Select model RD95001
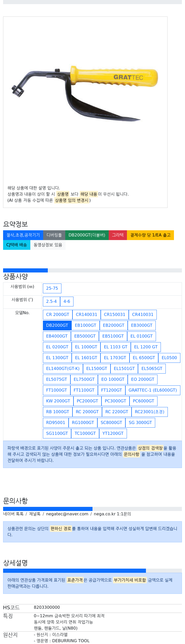The width and height of the screenshot is (185, 644). [56, 423]
